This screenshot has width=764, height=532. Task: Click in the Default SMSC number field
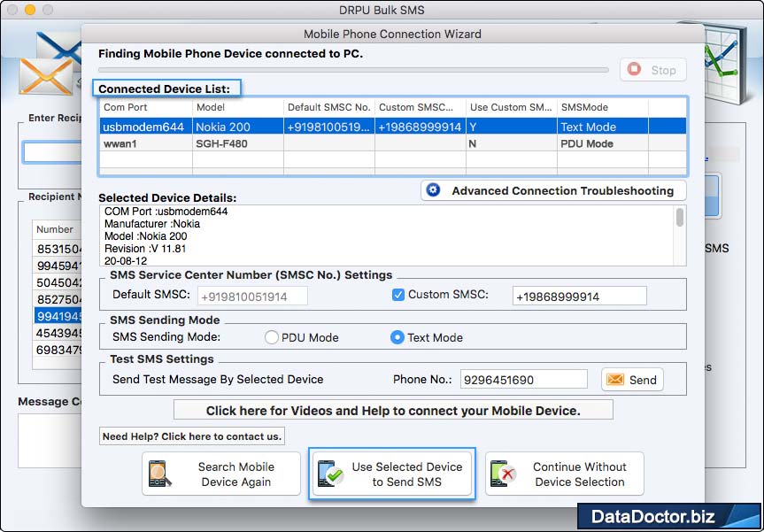pyautogui.click(x=252, y=297)
